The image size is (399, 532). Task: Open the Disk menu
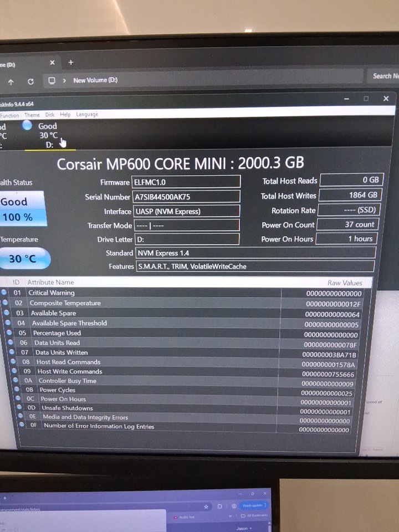point(50,115)
